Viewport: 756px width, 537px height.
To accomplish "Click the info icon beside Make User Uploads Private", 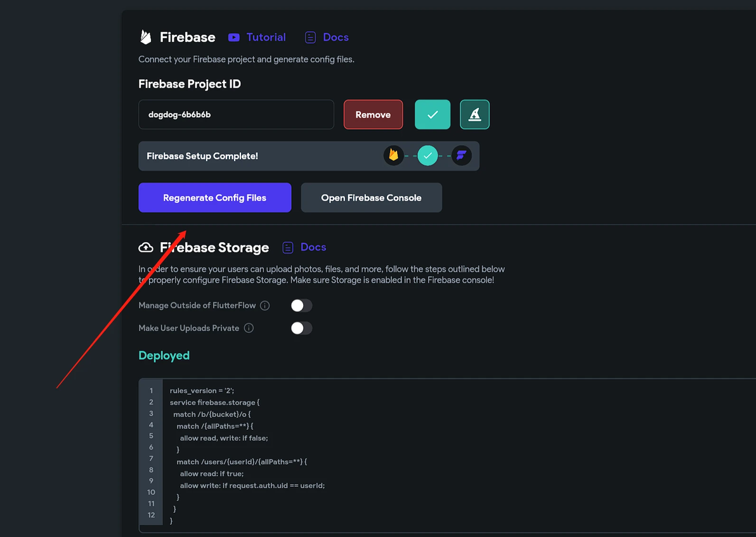I will point(249,328).
